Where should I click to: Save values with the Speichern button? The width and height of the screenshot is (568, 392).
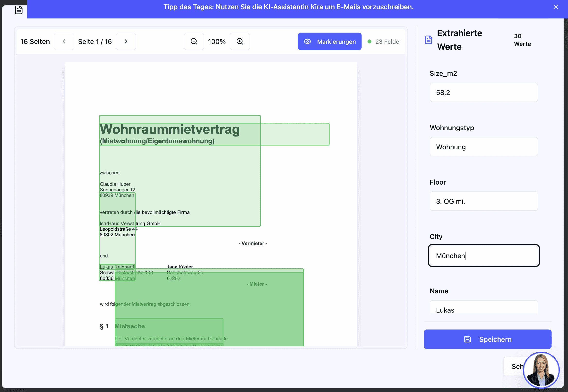tap(487, 339)
